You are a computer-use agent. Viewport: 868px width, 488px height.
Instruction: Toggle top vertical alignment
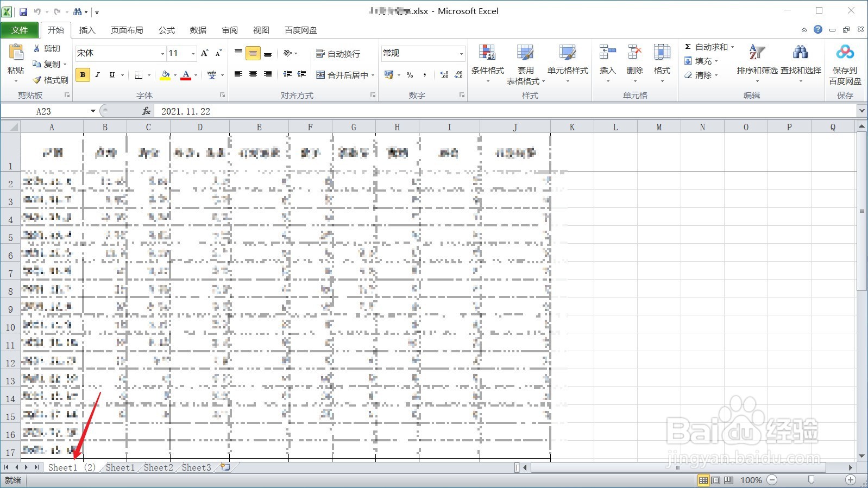tap(238, 53)
